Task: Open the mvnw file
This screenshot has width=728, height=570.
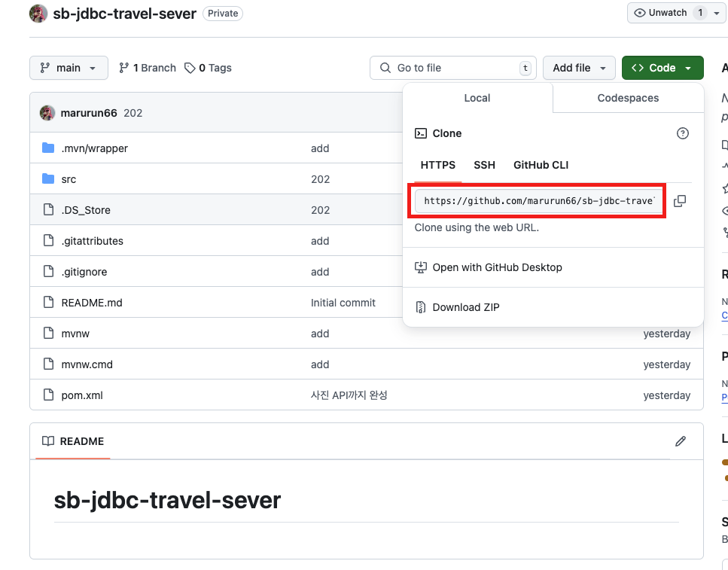Action: click(75, 334)
